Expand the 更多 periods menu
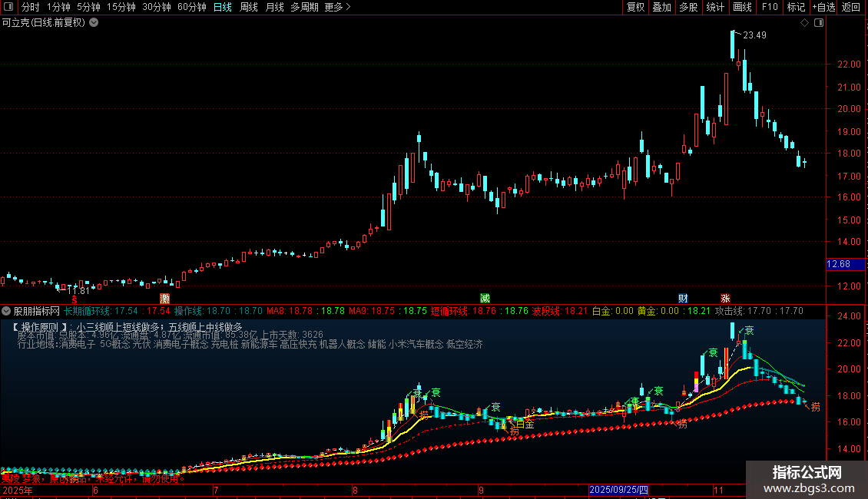 [x=337, y=7]
